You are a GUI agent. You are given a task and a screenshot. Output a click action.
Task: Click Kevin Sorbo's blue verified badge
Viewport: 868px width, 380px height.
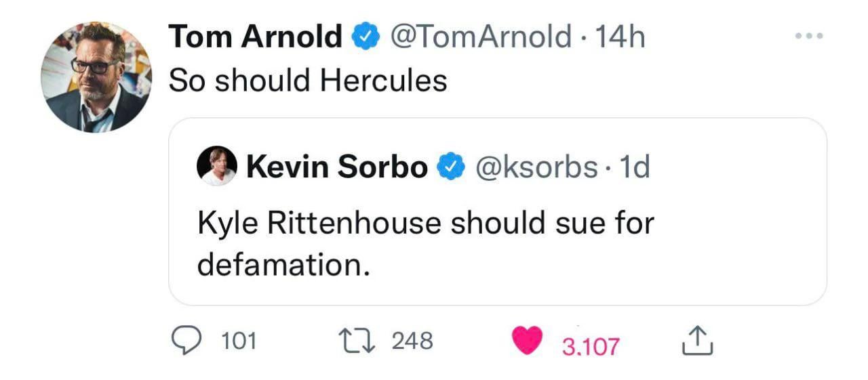point(450,167)
